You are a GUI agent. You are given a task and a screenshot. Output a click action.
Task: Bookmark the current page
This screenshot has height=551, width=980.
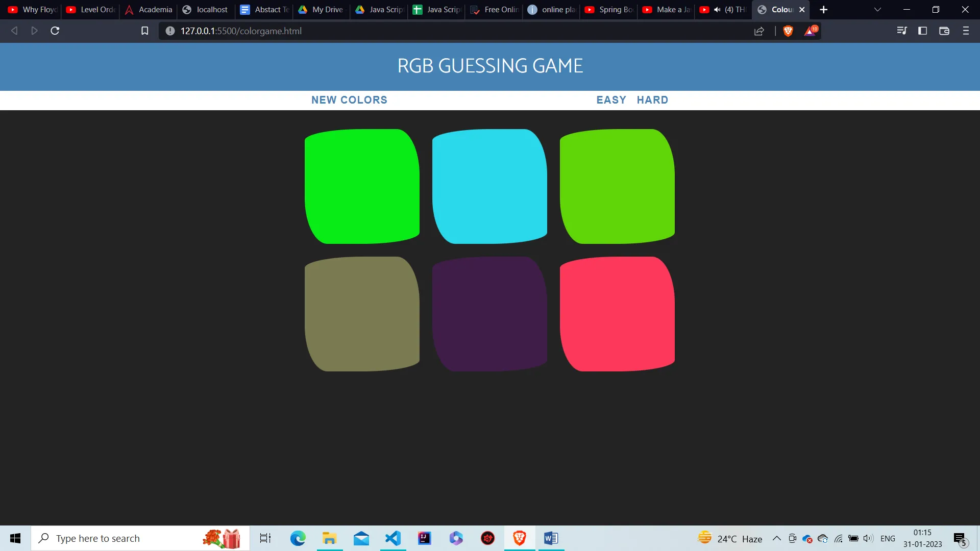point(144,31)
